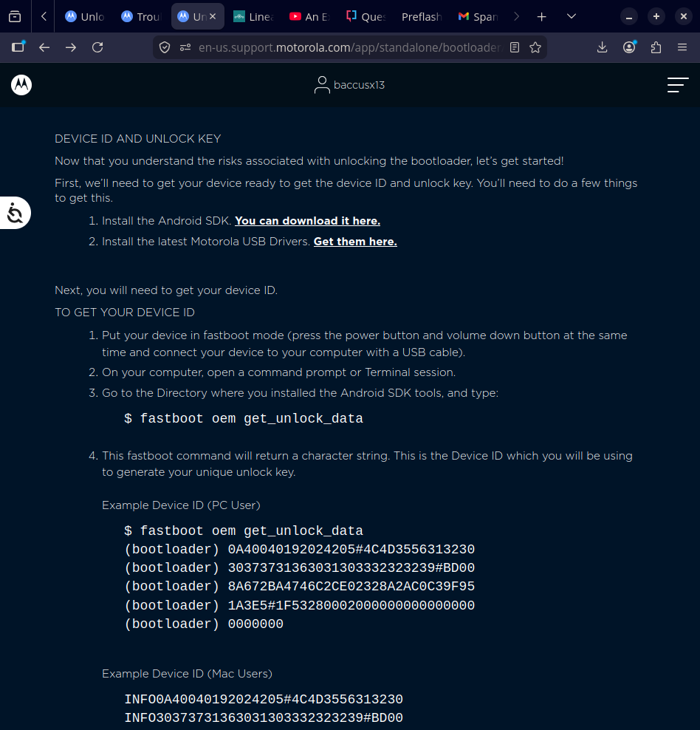Click 'Next, you will need to get your device ID.'
Image resolution: width=700 pixels, height=730 pixels.
click(x=166, y=290)
